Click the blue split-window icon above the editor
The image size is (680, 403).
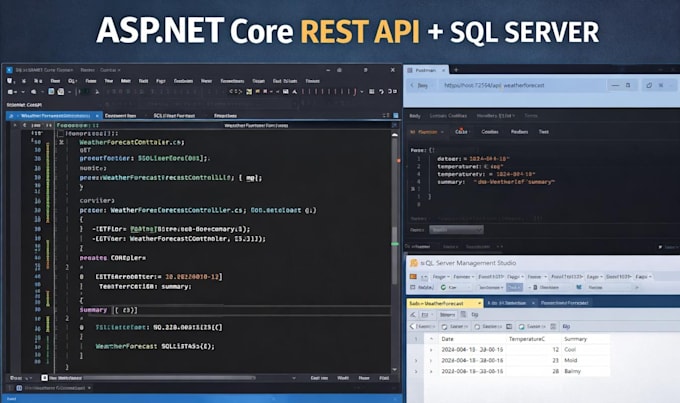[396, 115]
